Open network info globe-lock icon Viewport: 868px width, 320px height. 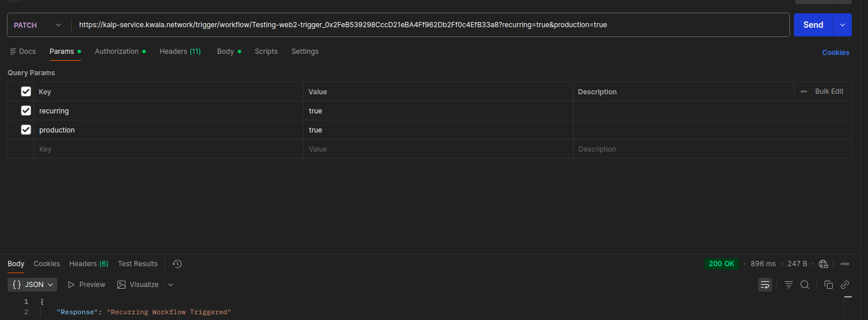(824, 264)
